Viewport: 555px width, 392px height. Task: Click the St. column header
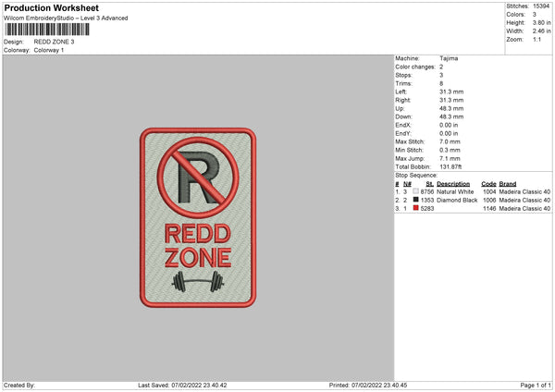[428, 183]
